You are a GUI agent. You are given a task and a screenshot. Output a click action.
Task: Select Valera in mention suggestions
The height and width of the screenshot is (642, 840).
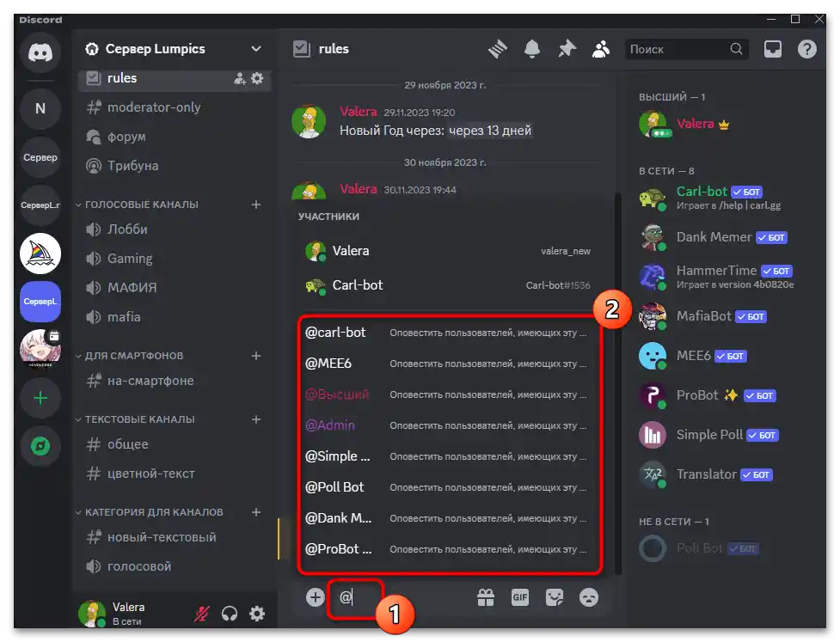coord(449,251)
